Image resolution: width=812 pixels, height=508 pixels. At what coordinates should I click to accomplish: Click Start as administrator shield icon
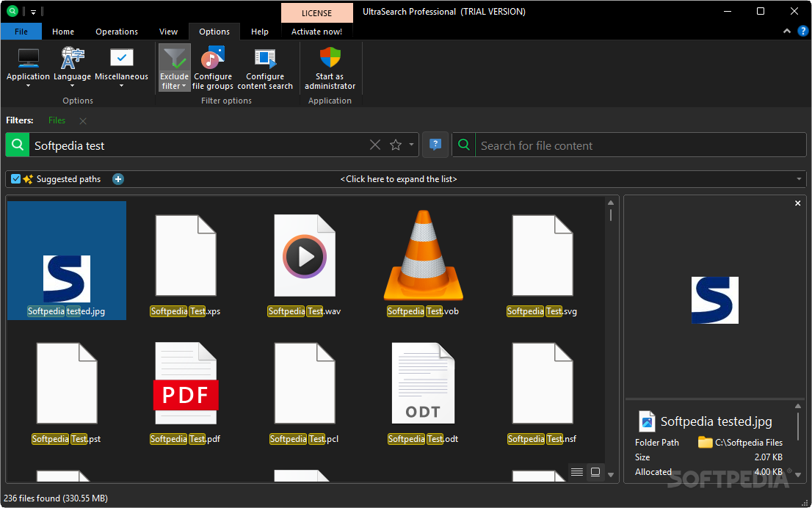coord(330,57)
